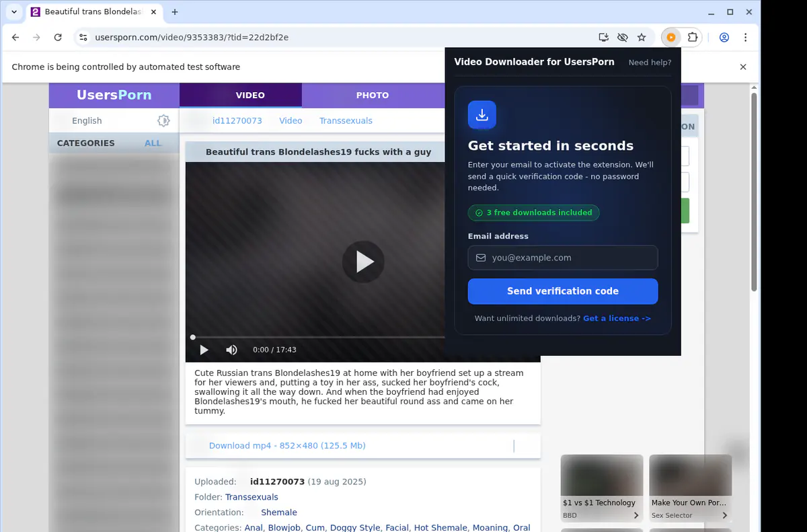This screenshot has width=807, height=532.
Task: Click the small play button in controls
Action: pyautogui.click(x=204, y=350)
